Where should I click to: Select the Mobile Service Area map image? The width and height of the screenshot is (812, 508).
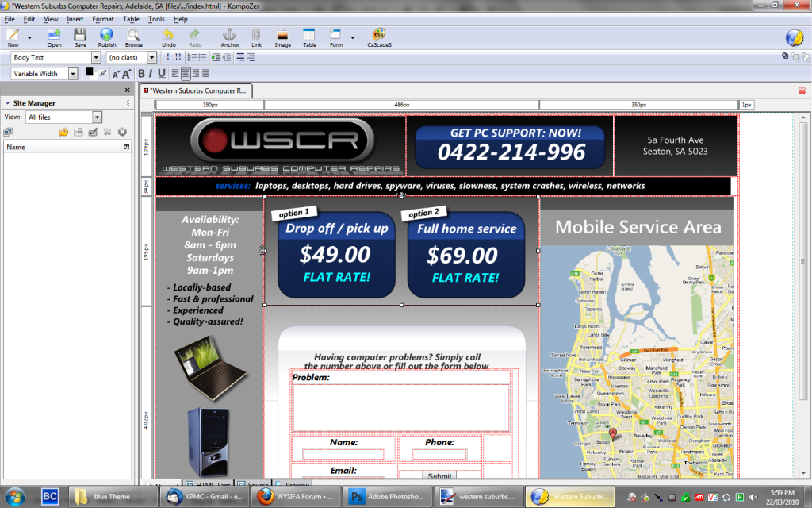637,361
